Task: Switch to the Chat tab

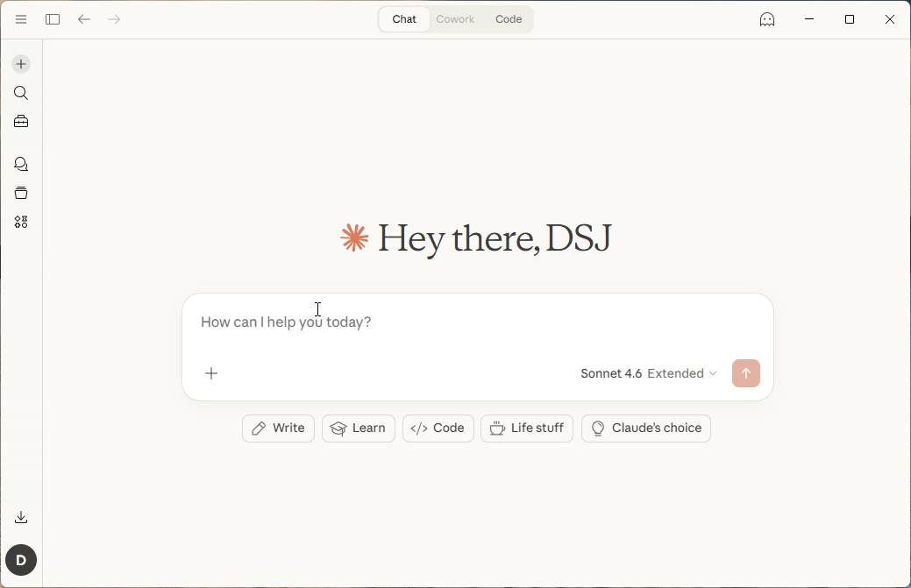Action: (404, 19)
